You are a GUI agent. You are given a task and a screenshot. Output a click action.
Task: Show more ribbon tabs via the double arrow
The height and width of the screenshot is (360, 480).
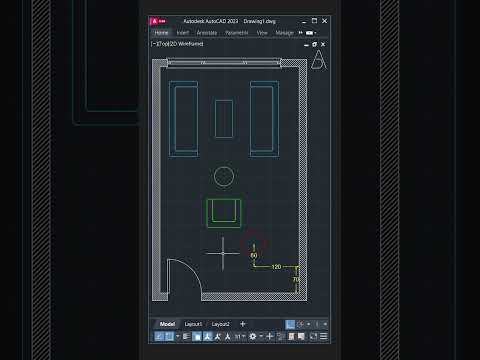300,33
